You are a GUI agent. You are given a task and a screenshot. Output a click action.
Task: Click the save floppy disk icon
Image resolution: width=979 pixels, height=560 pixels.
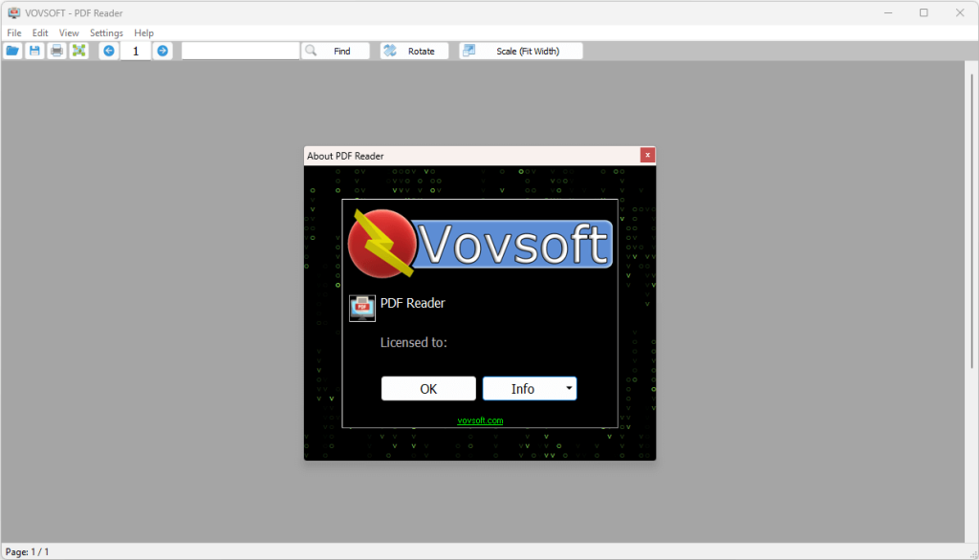click(34, 51)
